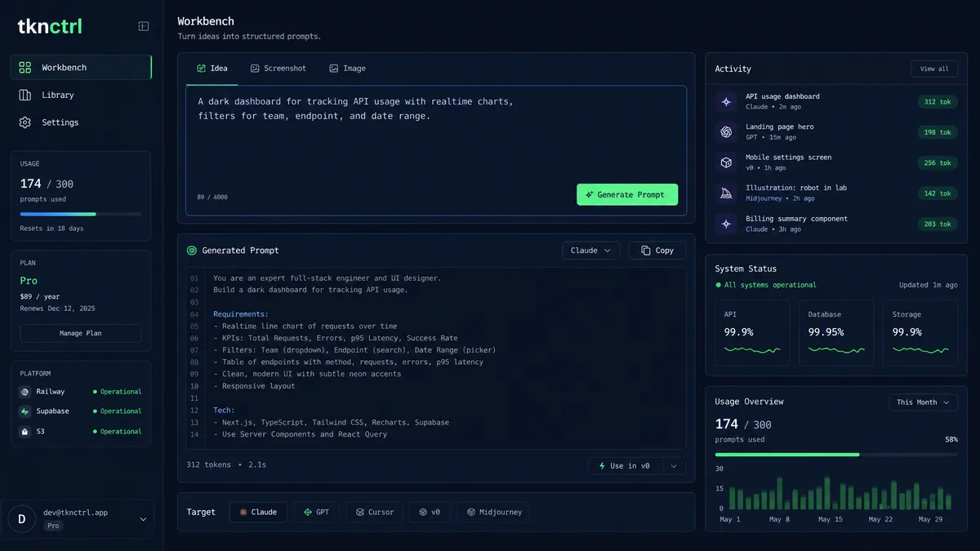
Task: Select Claude as target
Action: (x=258, y=512)
